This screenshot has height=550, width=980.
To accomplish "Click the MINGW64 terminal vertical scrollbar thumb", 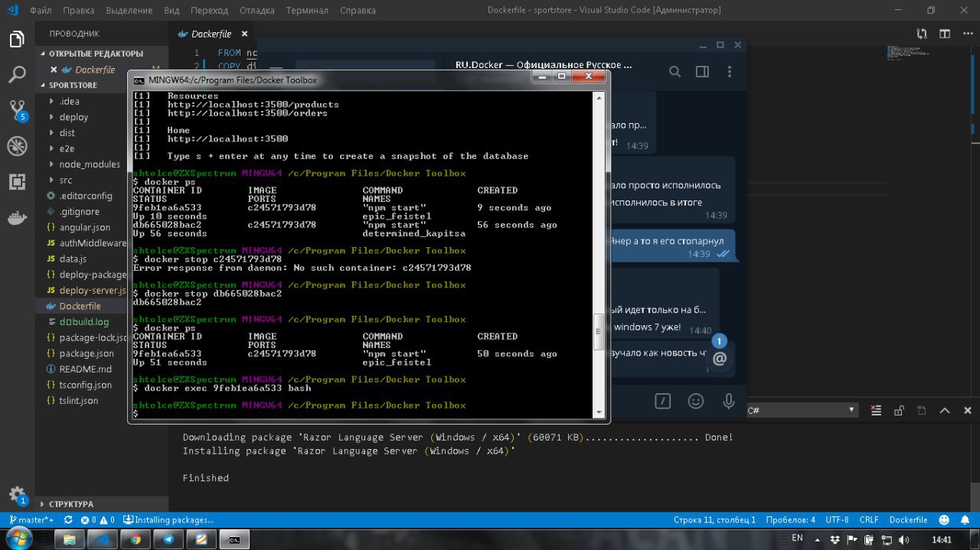I will point(599,332).
